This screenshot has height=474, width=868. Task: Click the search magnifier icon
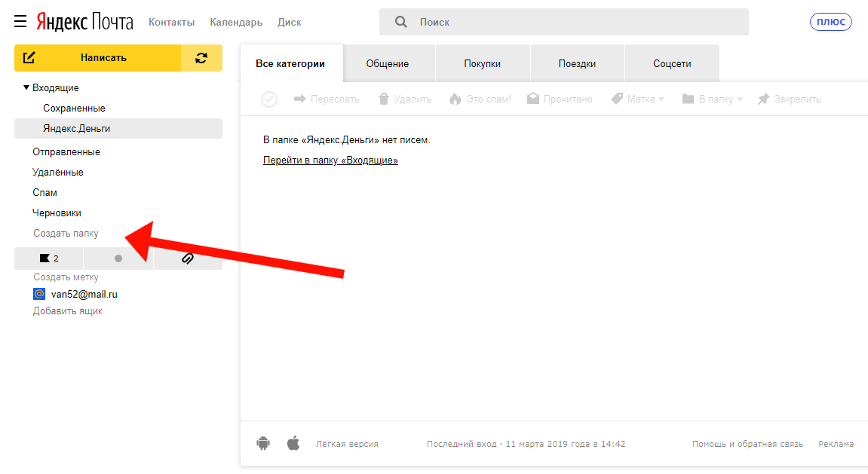point(401,22)
